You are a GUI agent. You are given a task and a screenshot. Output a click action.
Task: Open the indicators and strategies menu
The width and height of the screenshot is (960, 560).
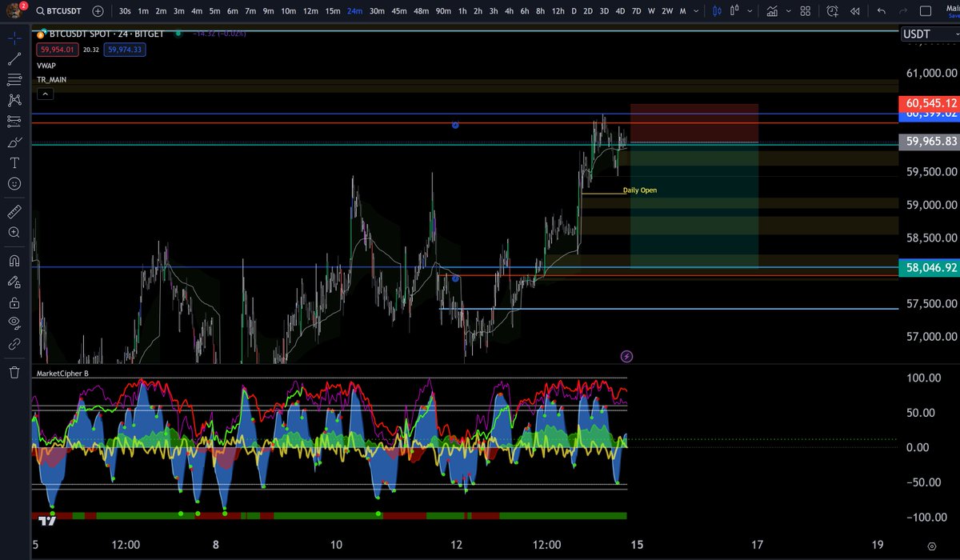point(771,11)
